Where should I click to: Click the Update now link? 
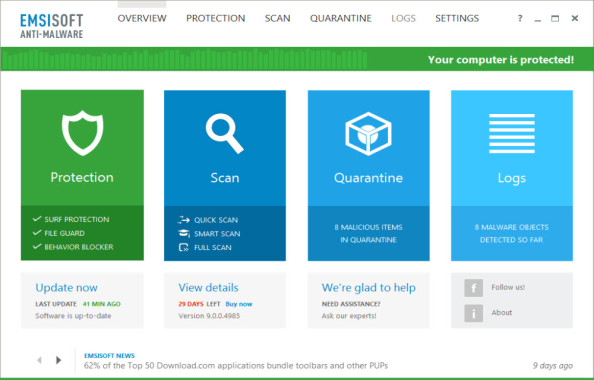66,288
